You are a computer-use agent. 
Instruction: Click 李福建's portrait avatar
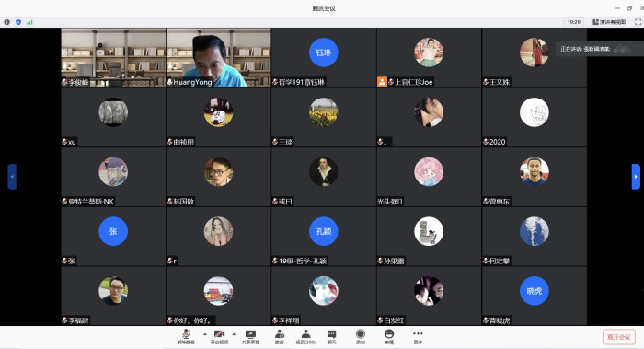tap(113, 291)
